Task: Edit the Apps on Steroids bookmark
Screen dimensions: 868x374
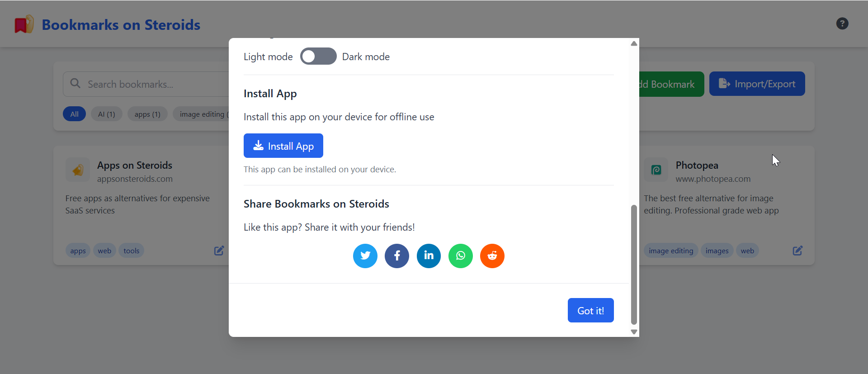Action: point(219,251)
